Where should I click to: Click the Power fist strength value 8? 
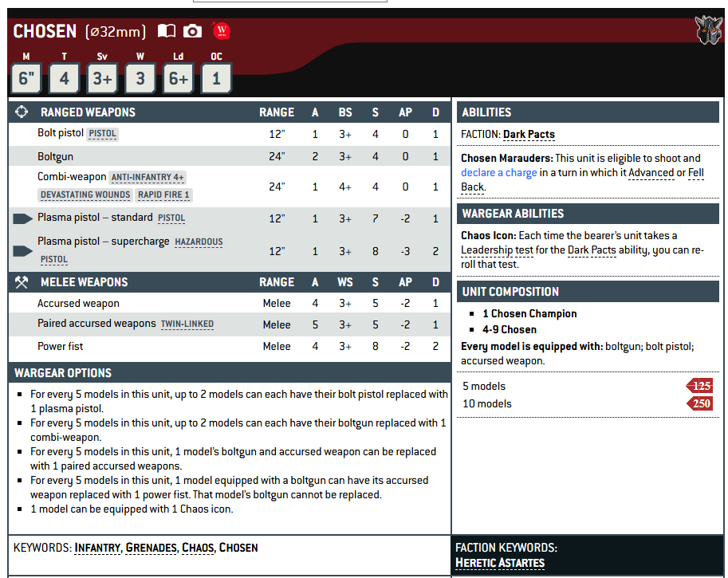[x=375, y=346]
